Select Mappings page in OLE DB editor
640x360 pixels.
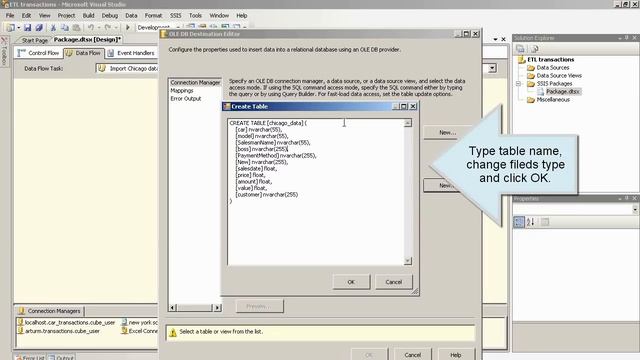(x=182, y=91)
